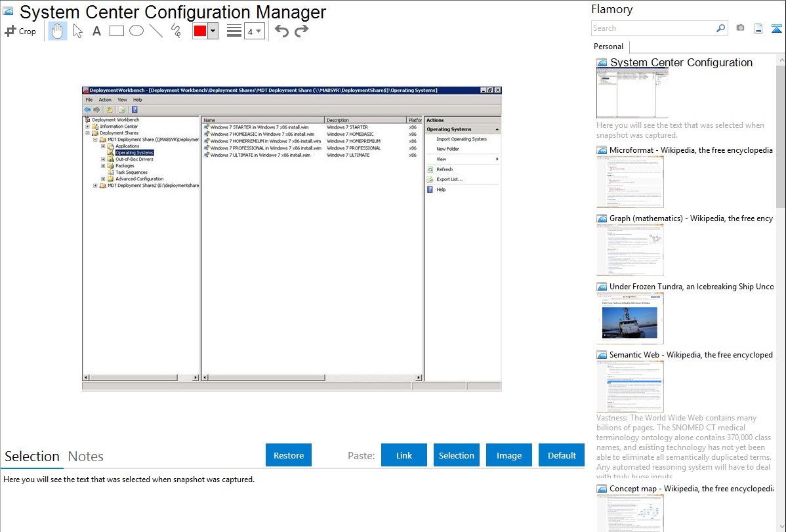Expand the Advanced Configuration node
The width and height of the screenshot is (786, 532).
103,178
